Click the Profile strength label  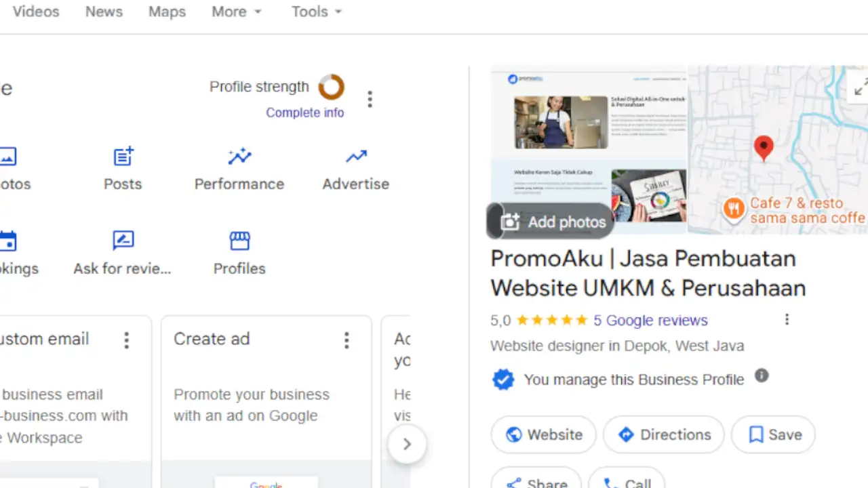coord(259,87)
